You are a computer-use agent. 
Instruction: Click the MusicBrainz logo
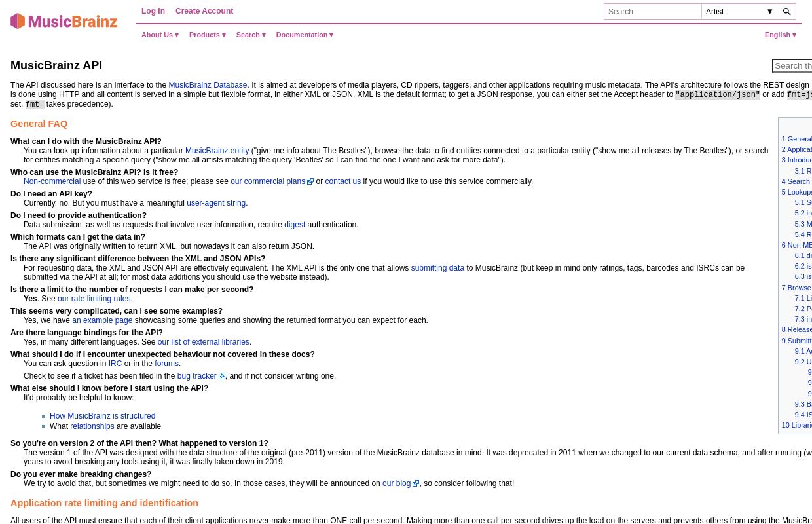pyautogui.click(x=64, y=22)
